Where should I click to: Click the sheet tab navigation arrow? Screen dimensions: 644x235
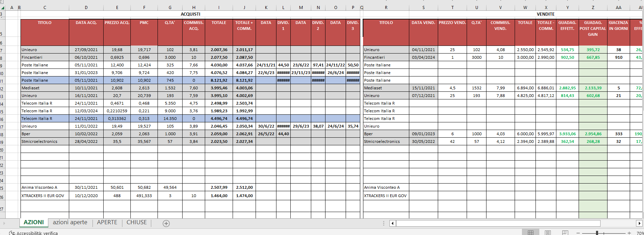point(4,223)
